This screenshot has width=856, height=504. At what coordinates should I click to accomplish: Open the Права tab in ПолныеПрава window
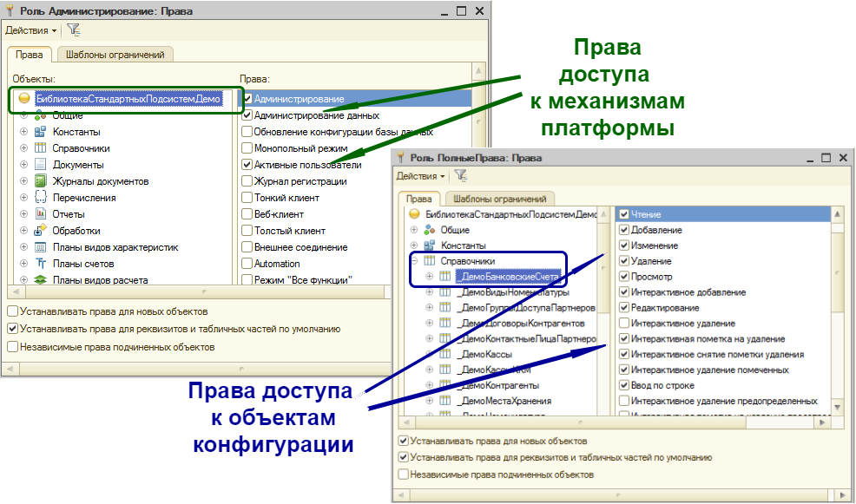tap(418, 200)
